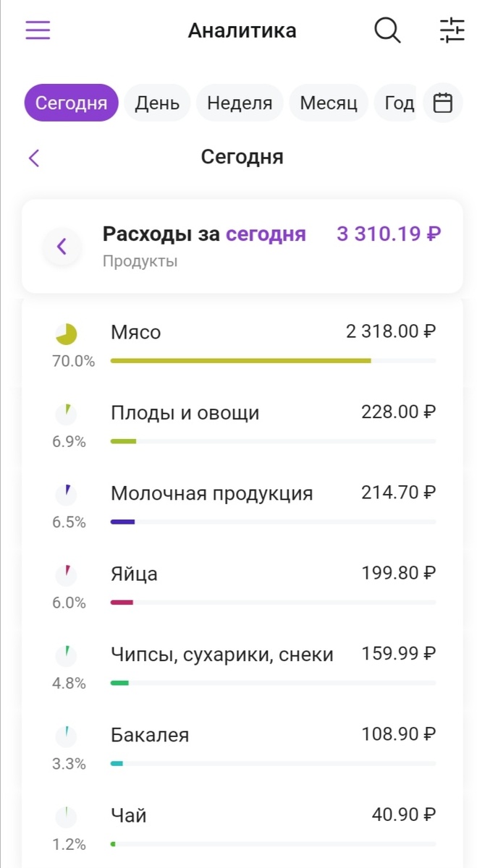The width and height of the screenshot is (477, 868).
Task: Click the circular back arrow in expenses card
Action: (62, 247)
